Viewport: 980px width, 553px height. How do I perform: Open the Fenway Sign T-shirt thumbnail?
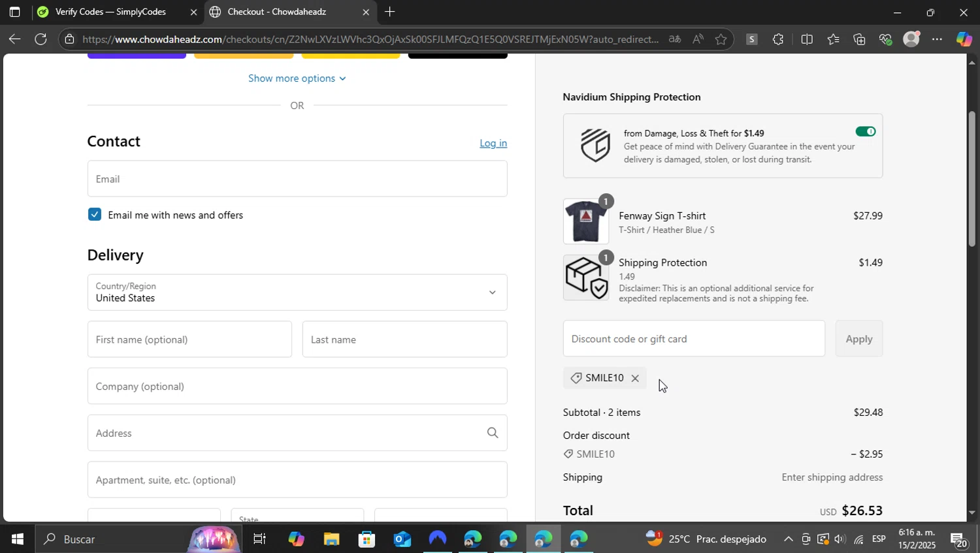[x=585, y=221]
